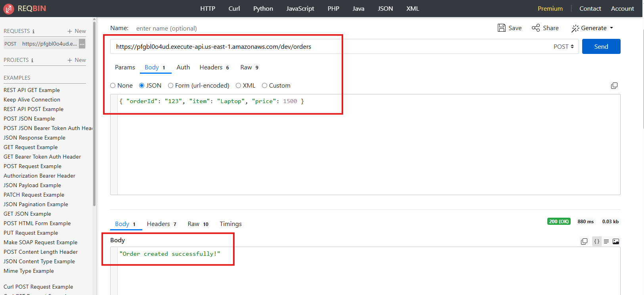Image resolution: width=644 pixels, height=295 pixels.
Task: Open the Account link
Action: pos(623,9)
